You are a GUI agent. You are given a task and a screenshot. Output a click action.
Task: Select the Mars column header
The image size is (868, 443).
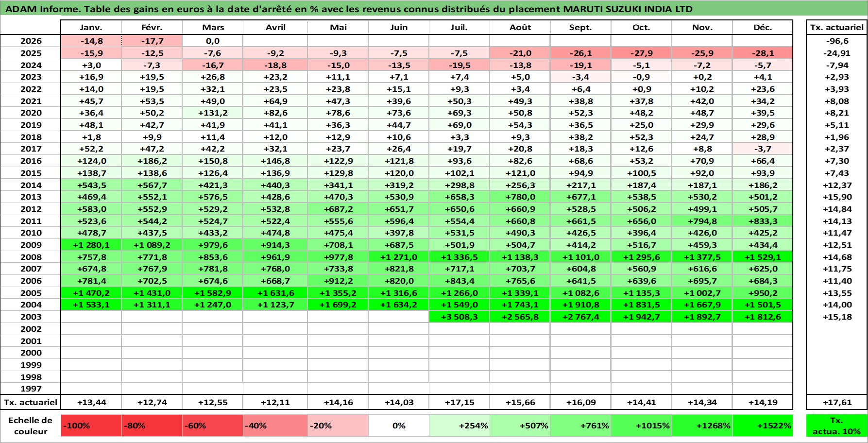(213, 27)
